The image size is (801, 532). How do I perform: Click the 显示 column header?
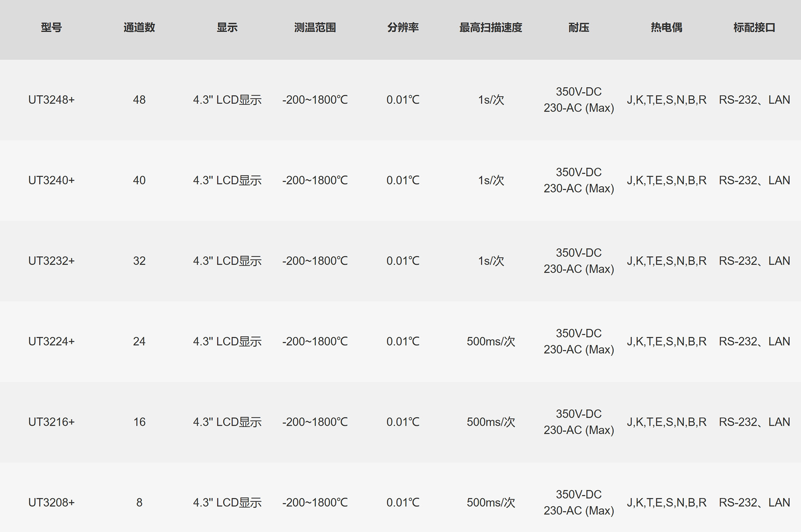click(227, 27)
